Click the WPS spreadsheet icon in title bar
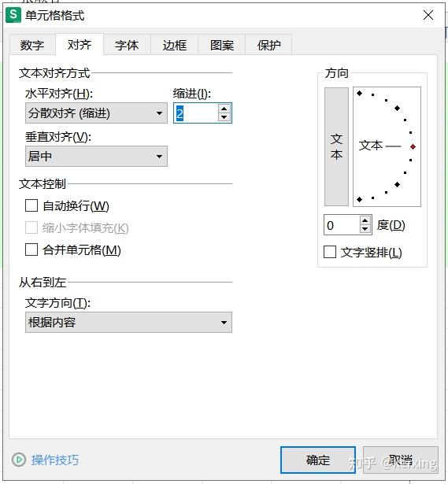 (x=13, y=15)
